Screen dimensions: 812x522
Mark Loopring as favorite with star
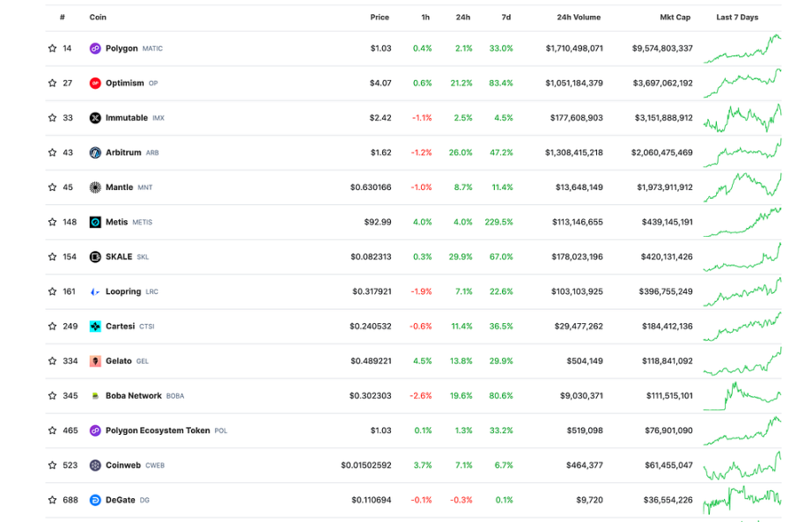point(52,291)
